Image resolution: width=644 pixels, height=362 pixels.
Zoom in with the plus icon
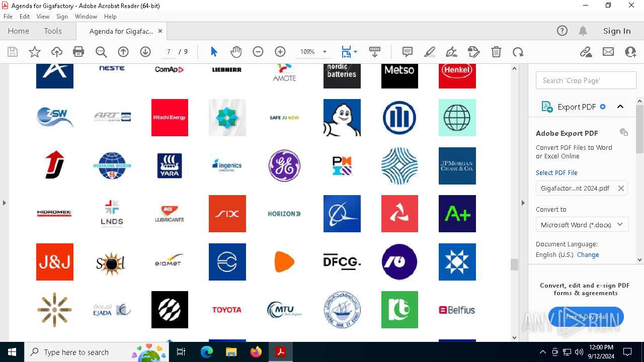point(280,52)
